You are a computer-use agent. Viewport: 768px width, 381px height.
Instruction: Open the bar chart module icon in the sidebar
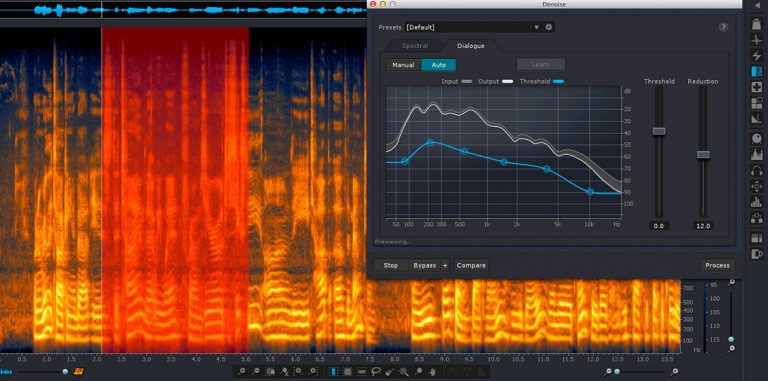pos(756,202)
